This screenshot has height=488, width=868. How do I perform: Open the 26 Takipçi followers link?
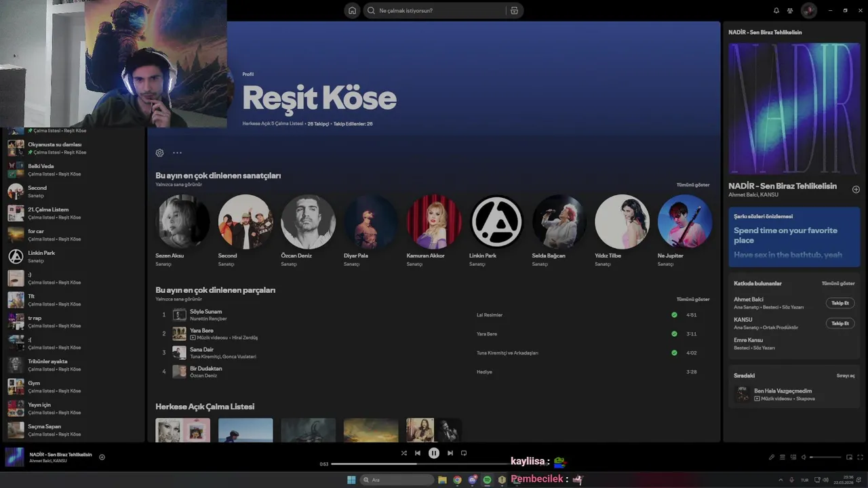[x=318, y=124]
